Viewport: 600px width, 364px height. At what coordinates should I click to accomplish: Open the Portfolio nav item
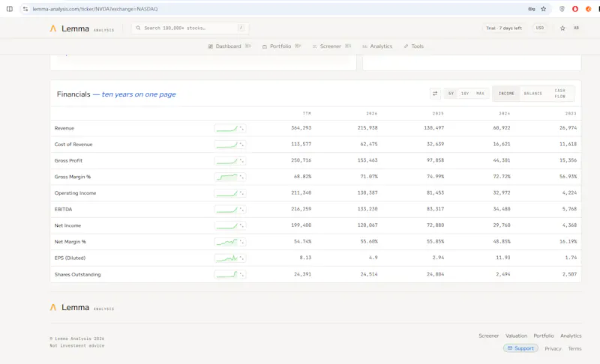tap(280, 46)
